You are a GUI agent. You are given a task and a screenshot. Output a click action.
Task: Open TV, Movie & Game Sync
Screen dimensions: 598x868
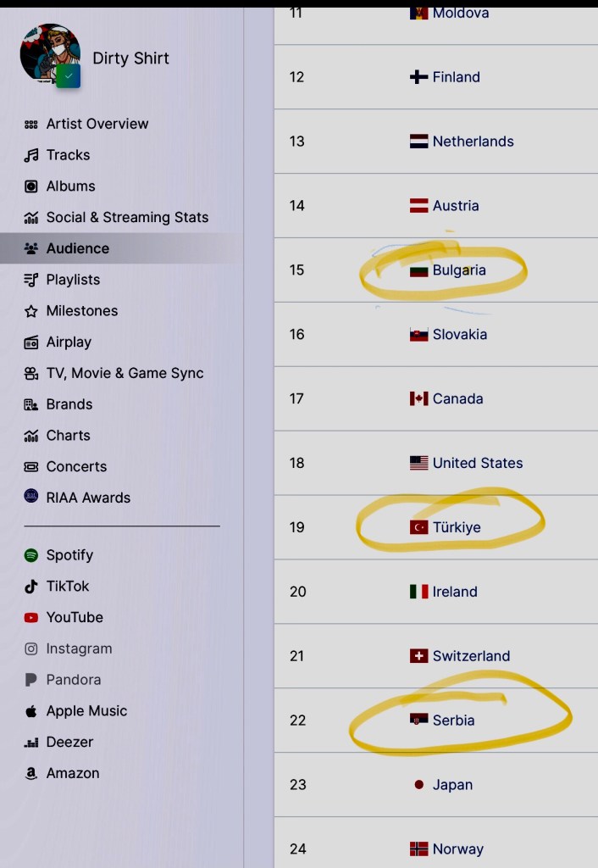tap(125, 374)
